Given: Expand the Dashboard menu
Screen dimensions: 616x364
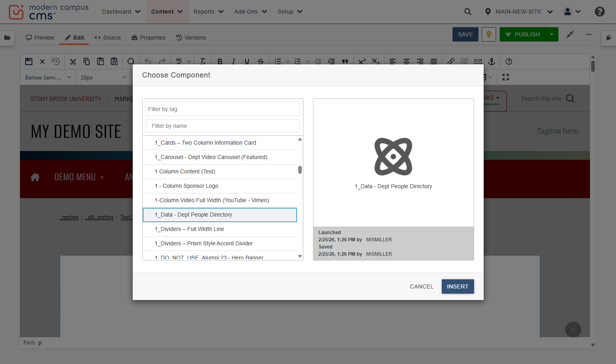Looking at the screenshot, I should [121, 12].
